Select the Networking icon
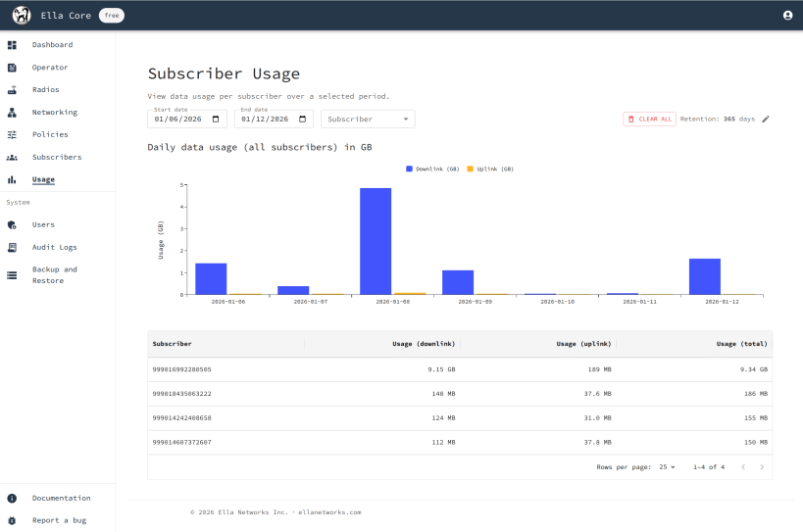Image resolution: width=803 pixels, height=532 pixels. click(x=13, y=113)
